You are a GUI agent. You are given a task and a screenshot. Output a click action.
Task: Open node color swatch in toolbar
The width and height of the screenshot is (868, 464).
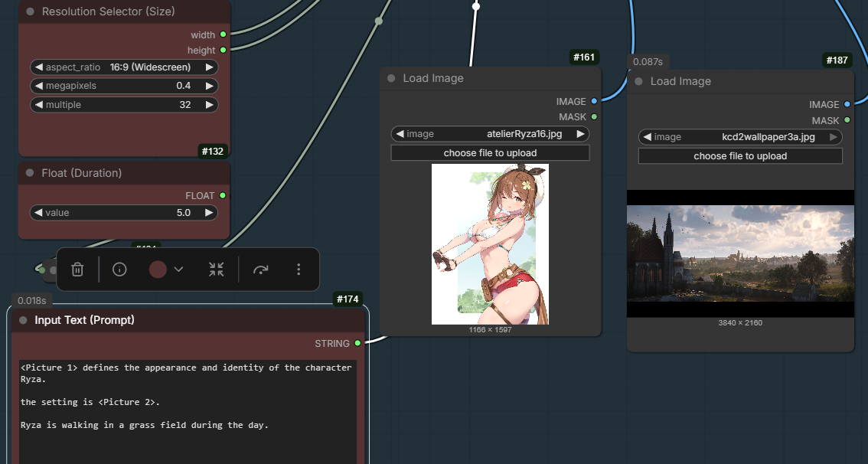pos(158,270)
